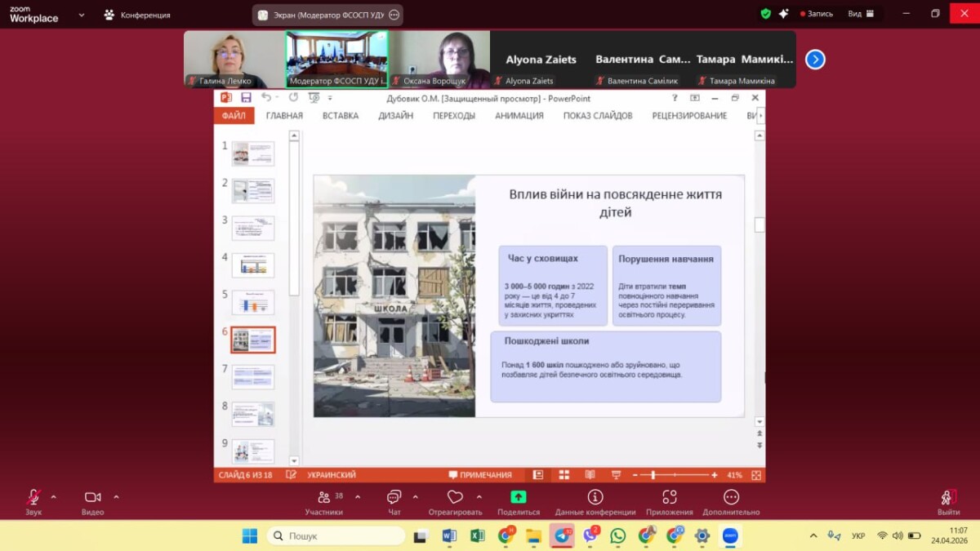Image resolution: width=980 pixels, height=551 pixels.
Task: Switch to the ПОКАЗ СЛАЙДОВ tab
Action: (x=597, y=116)
